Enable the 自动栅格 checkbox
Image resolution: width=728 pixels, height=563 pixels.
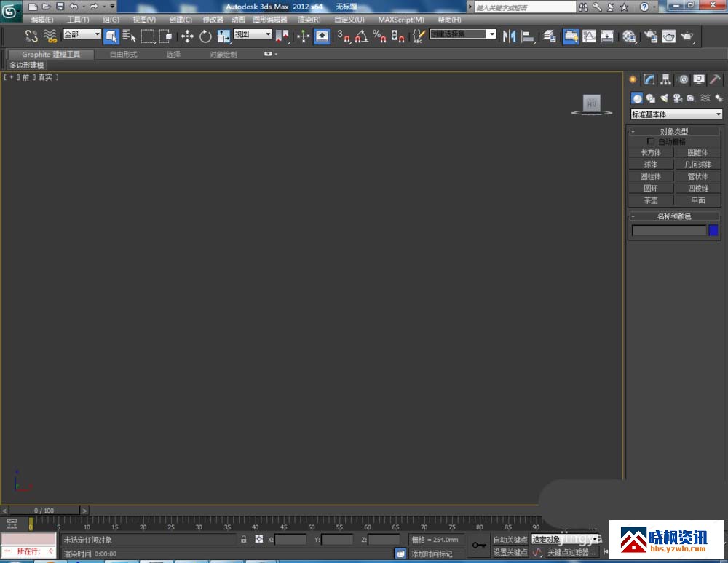click(x=650, y=141)
